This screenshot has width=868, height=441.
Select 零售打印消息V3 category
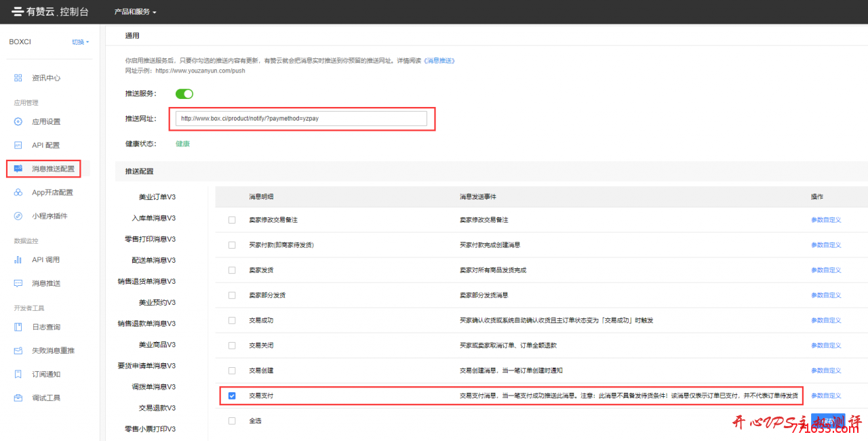(x=150, y=239)
